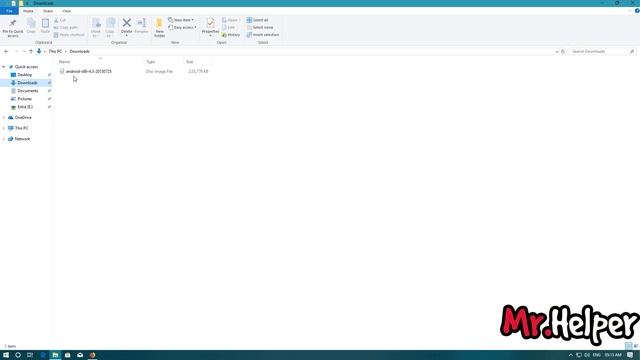Click Downloads in address breadcrumb
The image size is (640, 360).
click(80, 51)
